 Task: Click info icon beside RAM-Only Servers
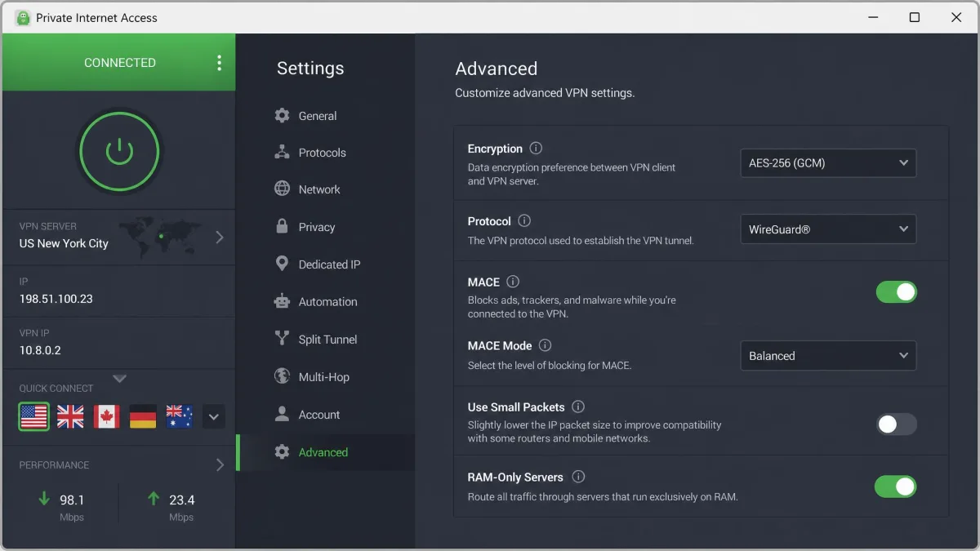pos(578,477)
